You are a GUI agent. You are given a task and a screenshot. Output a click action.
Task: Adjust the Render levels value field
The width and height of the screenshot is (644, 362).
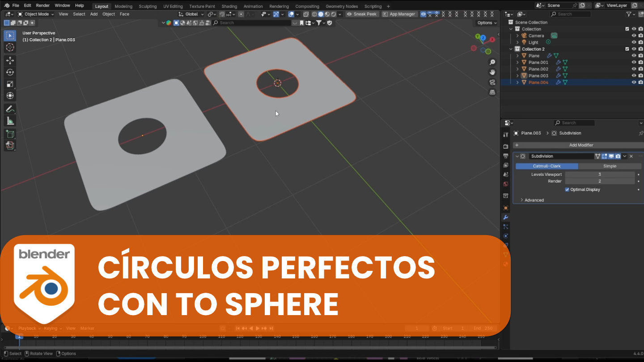(x=600, y=181)
